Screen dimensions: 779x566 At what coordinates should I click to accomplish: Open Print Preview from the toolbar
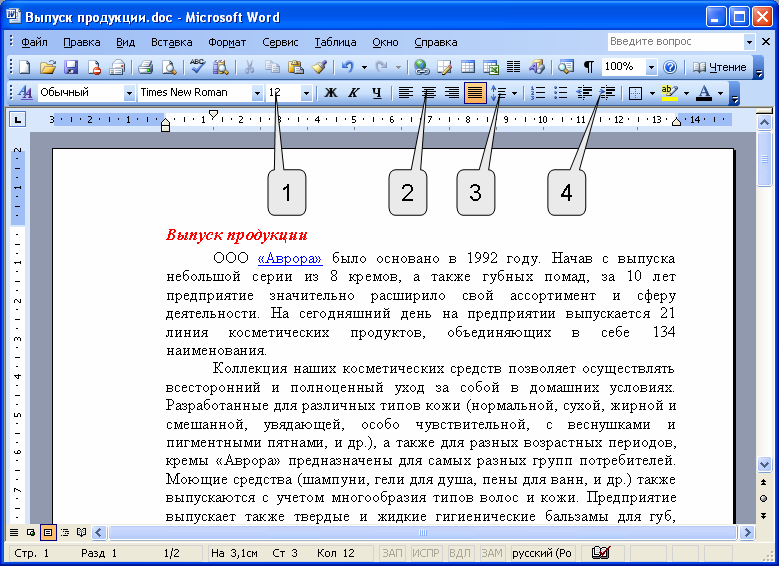click(169, 67)
